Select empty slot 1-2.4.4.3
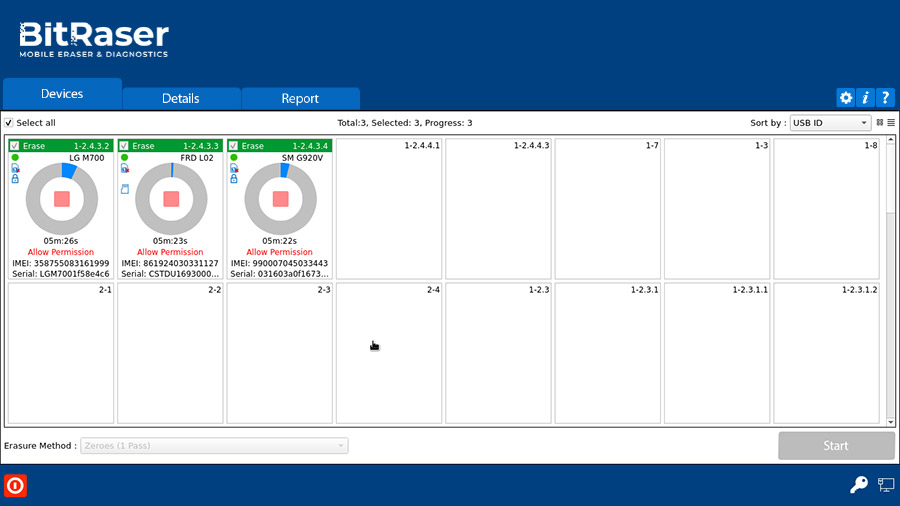This screenshot has height=506, width=900. (498, 209)
